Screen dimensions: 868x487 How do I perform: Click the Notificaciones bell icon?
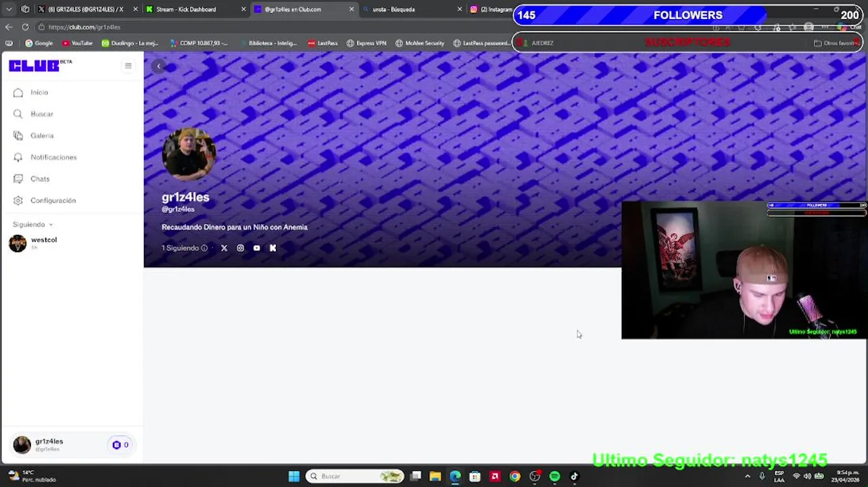tap(18, 157)
